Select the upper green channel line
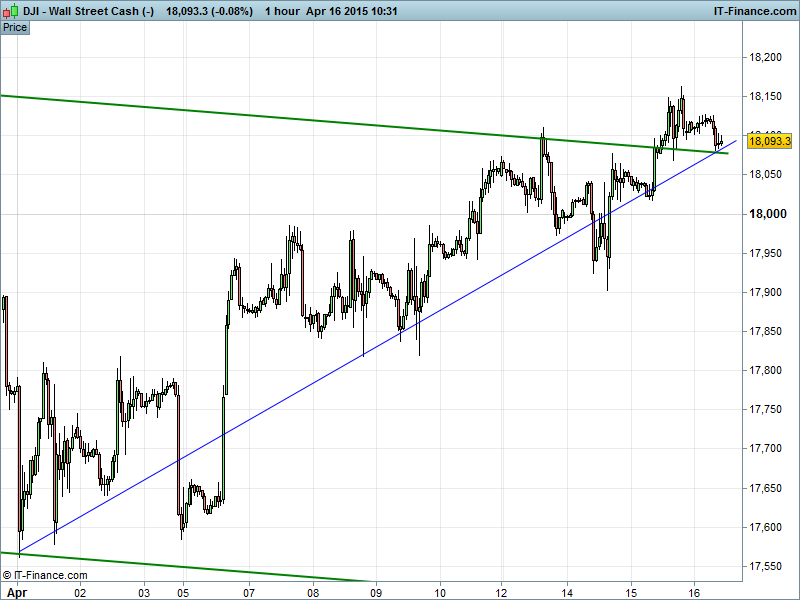The width and height of the screenshot is (800, 600). 300,116
